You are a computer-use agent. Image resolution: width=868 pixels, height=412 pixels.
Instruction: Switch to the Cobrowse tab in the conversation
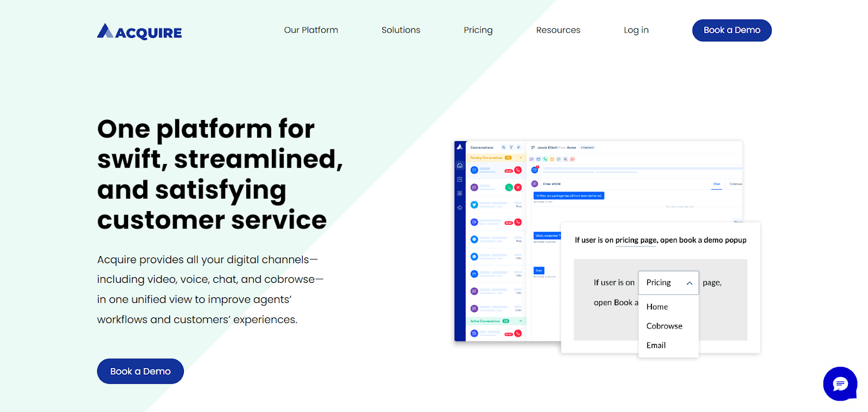click(736, 184)
